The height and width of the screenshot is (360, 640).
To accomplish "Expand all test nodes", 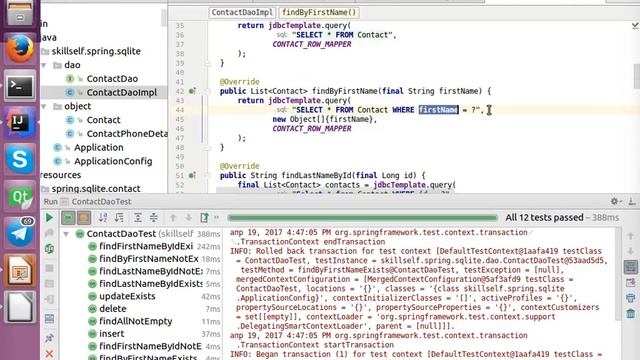I will pyautogui.click(x=138, y=218).
